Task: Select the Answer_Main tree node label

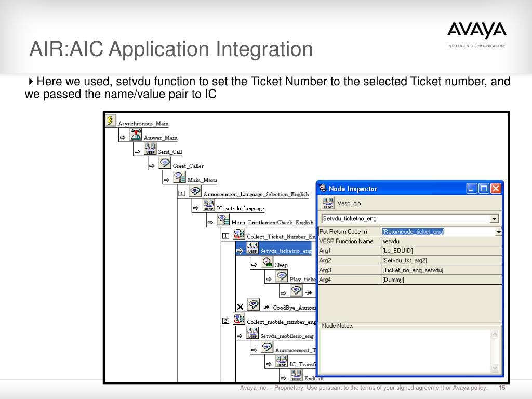Action: (161, 138)
